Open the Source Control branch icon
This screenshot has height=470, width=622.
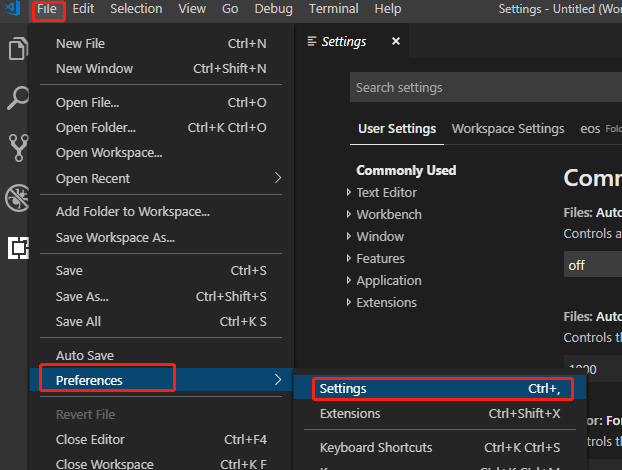18,148
